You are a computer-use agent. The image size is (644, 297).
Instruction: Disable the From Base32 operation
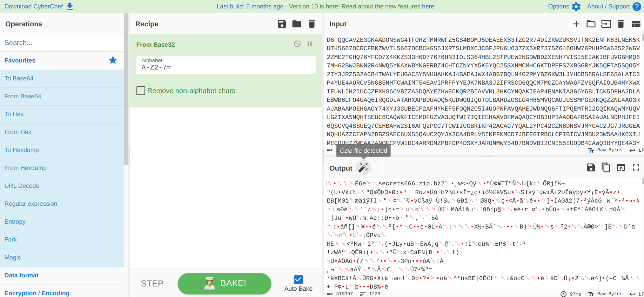(297, 44)
